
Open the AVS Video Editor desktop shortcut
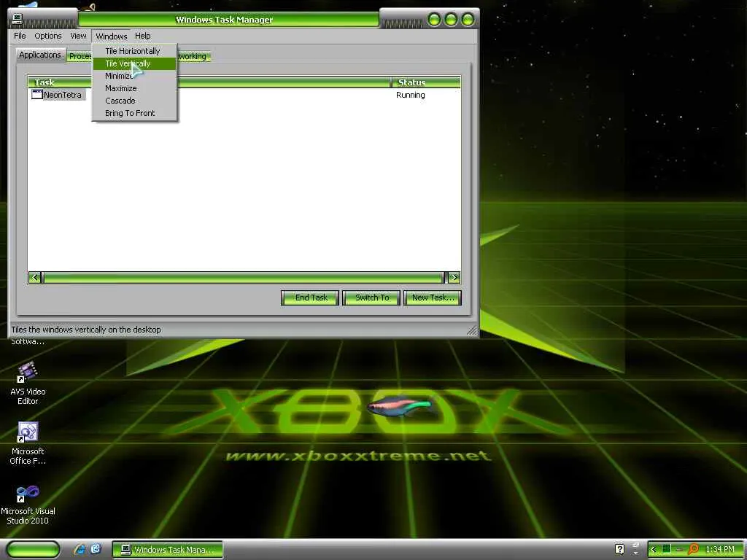(x=28, y=384)
